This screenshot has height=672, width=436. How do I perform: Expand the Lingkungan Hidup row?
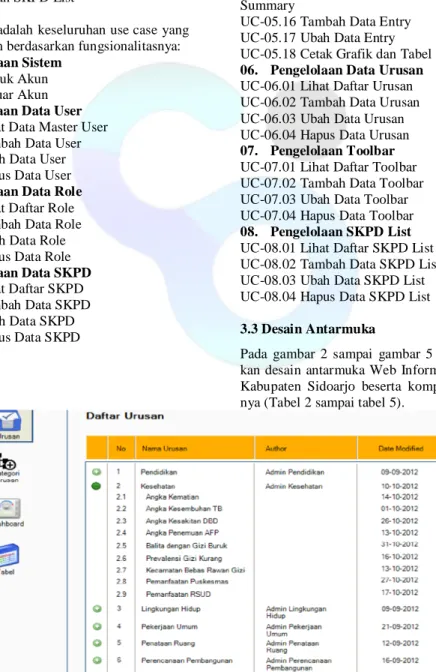97,609
